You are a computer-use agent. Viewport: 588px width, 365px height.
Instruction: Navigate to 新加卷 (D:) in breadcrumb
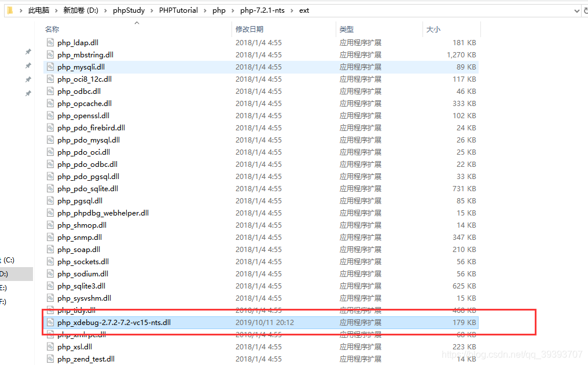[80, 10]
